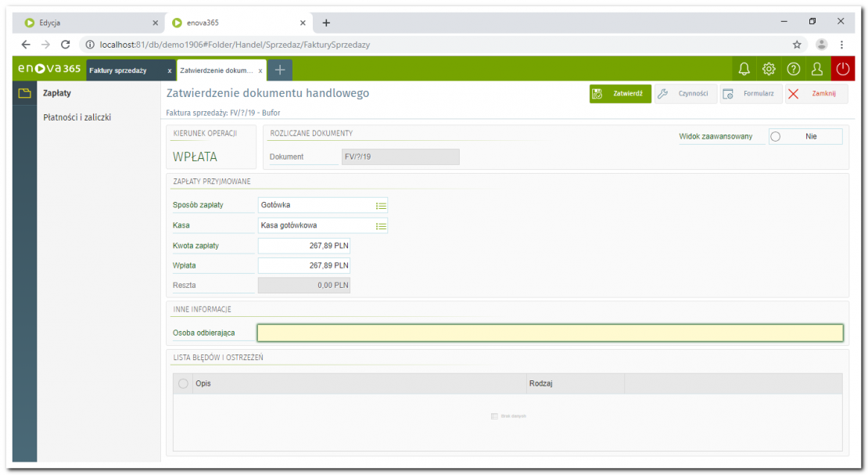Select all rows checkbox in errors list

183,383
